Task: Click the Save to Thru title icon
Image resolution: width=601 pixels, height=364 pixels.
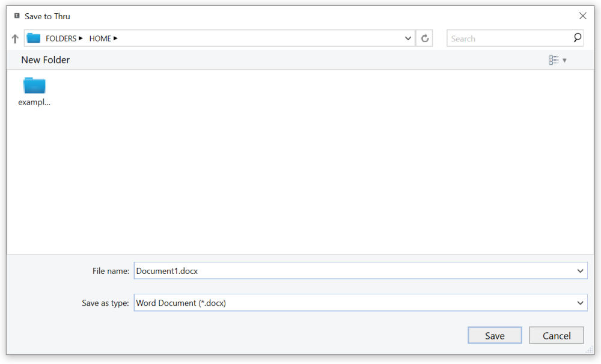Action: [x=17, y=16]
